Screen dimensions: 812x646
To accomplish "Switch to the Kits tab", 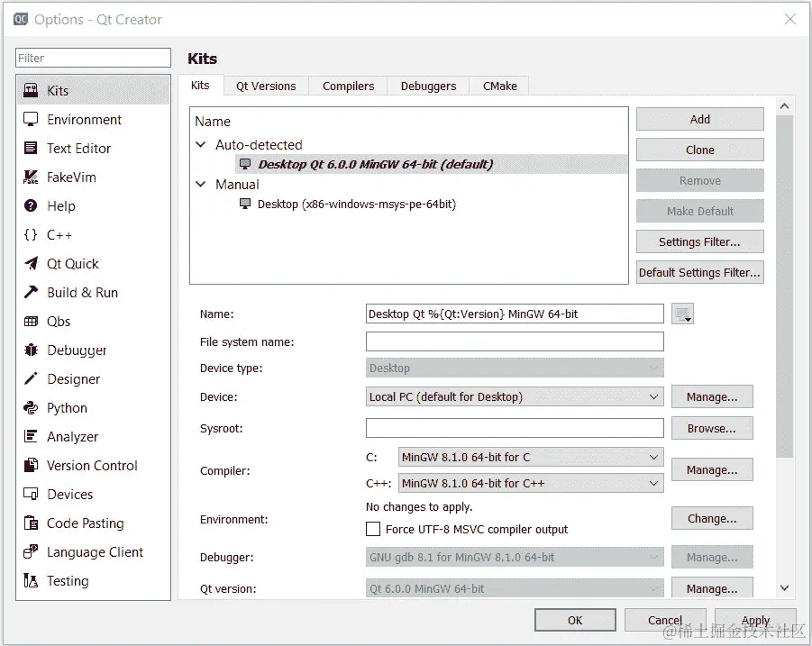I will [x=200, y=86].
